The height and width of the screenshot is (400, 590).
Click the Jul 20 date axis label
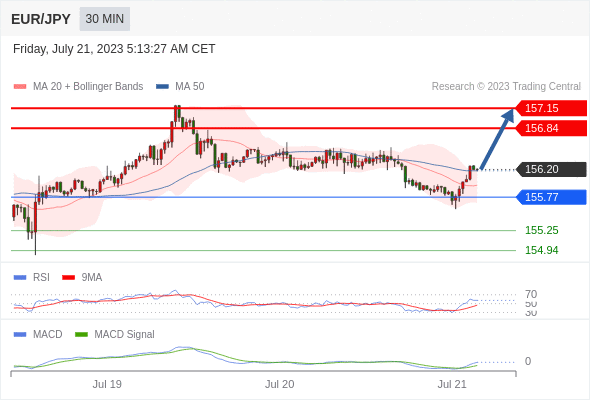[280, 384]
